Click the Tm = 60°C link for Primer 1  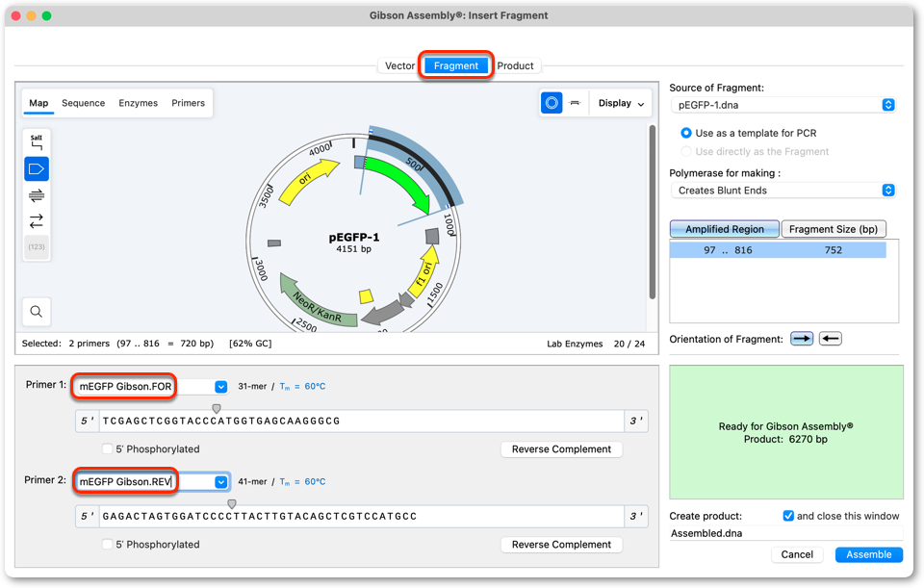point(302,387)
